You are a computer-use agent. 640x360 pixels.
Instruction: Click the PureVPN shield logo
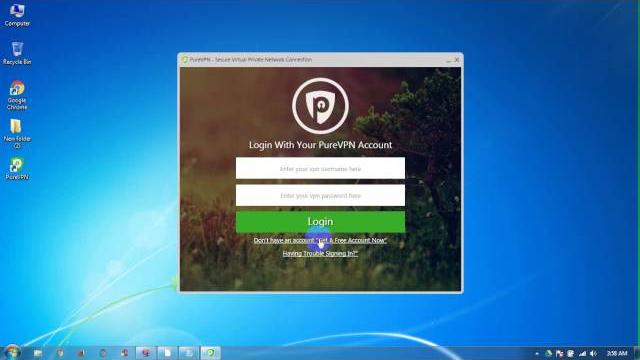pos(320,106)
